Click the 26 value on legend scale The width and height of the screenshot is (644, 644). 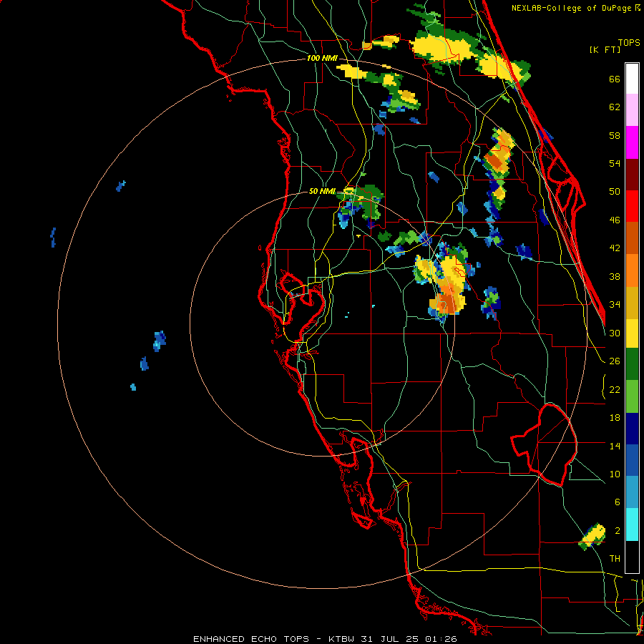[615, 361]
